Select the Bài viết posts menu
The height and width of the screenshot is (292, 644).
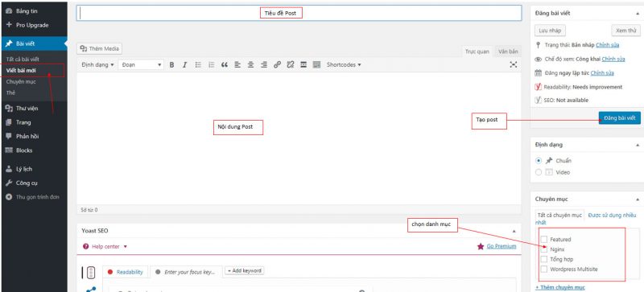click(x=34, y=43)
